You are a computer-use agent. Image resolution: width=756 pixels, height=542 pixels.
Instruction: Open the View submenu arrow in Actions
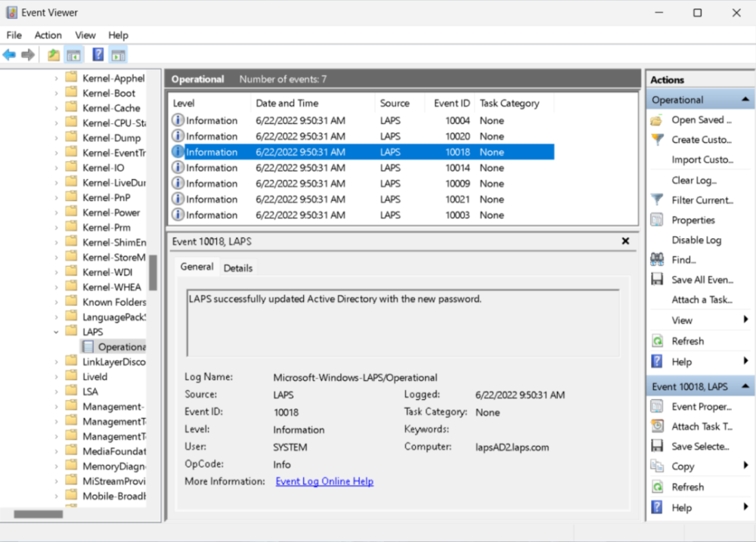(x=745, y=321)
